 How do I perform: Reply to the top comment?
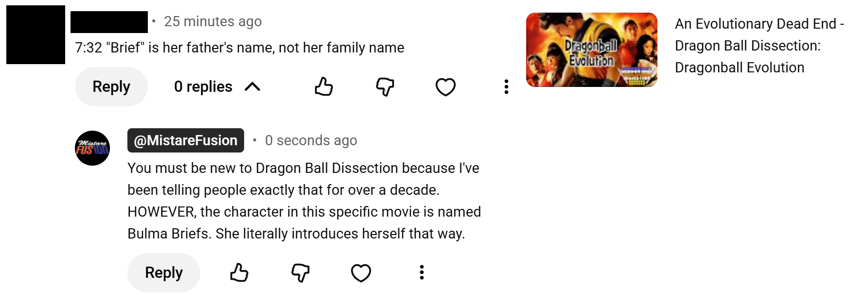[111, 87]
